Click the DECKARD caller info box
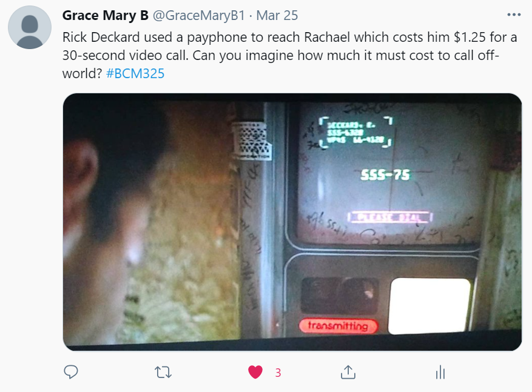 356,133
